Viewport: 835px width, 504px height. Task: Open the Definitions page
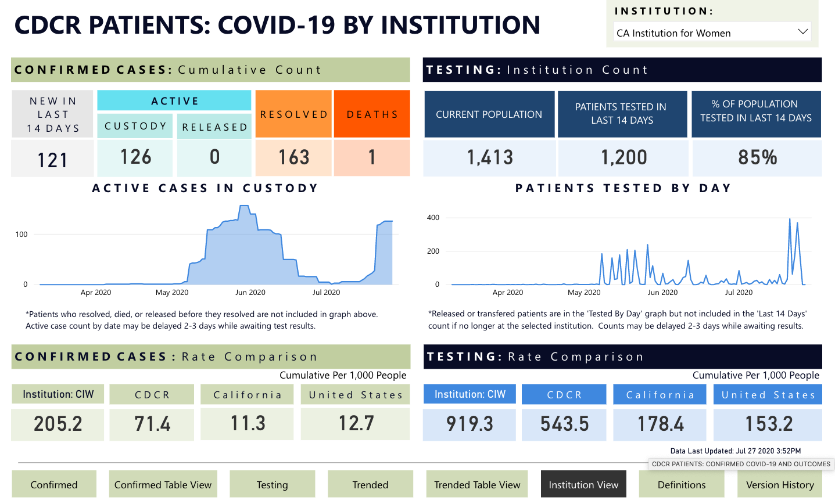[x=682, y=484]
